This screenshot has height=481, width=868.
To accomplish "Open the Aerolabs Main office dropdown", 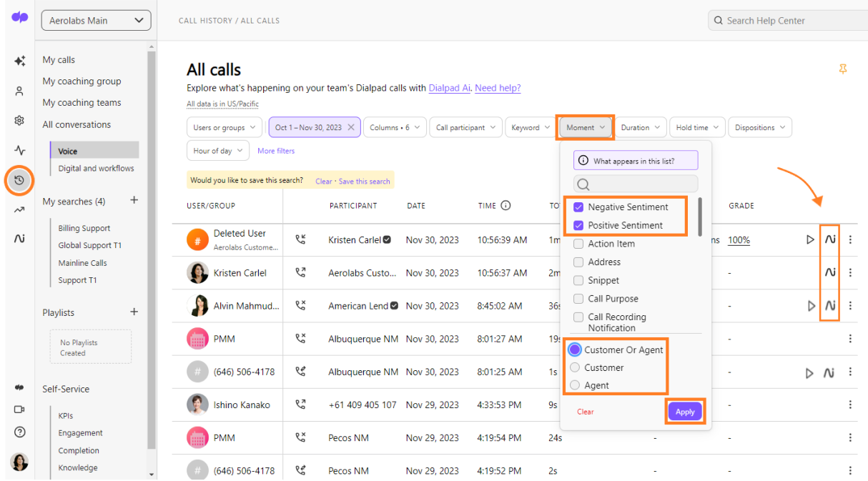I will coord(97,21).
